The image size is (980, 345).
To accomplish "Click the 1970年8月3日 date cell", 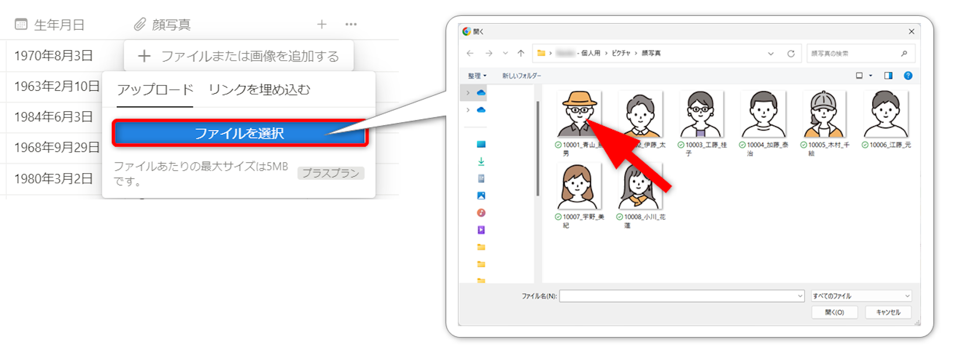I will click(x=54, y=56).
